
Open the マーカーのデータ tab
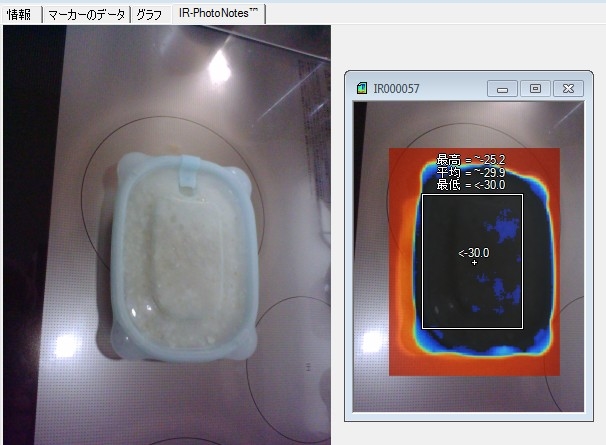click(87, 15)
